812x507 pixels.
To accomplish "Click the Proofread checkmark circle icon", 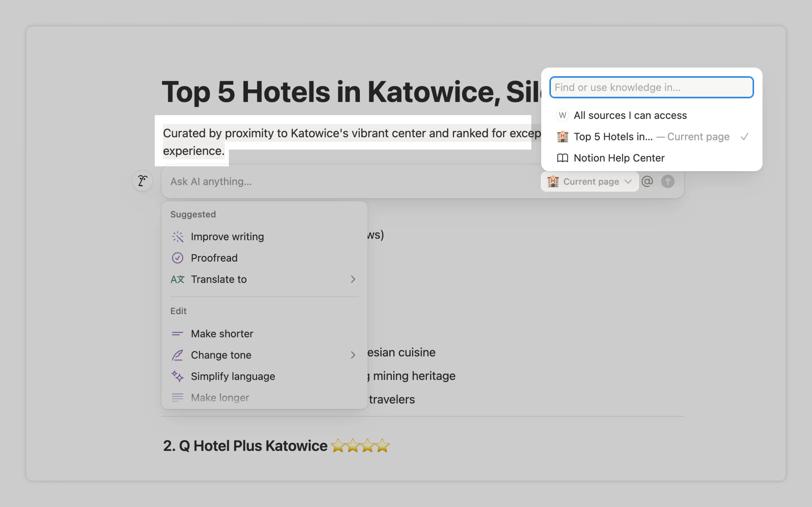I will click(178, 258).
